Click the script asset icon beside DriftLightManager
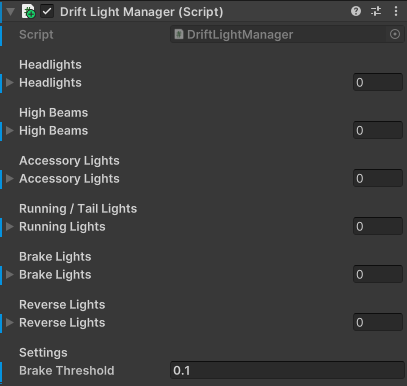Screen dimensions: 407x386 coord(179,34)
